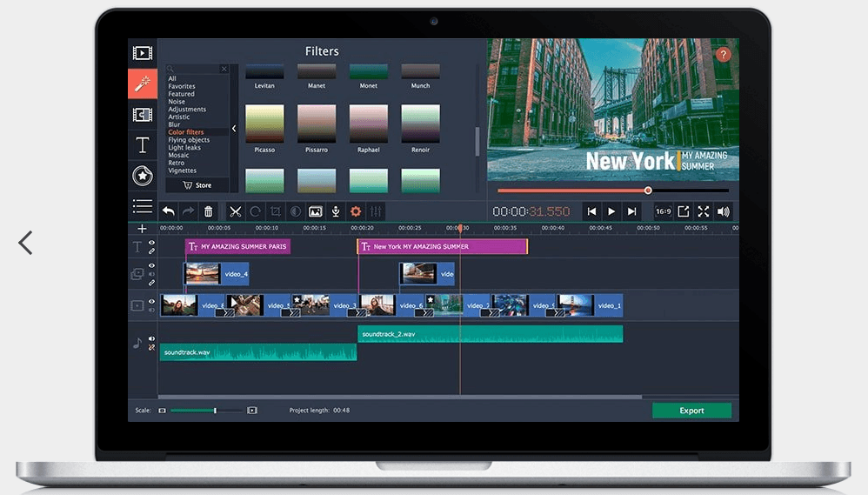Mute the soundtrack audio track
Viewport: 868px width, 495px height.
[151, 339]
